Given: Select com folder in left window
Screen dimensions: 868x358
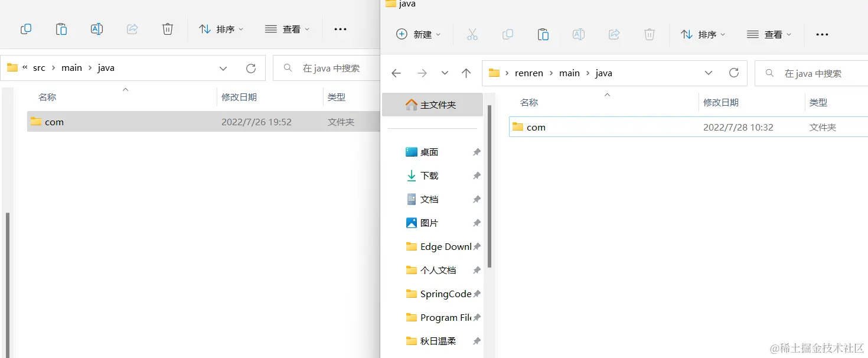Looking at the screenshot, I should [x=203, y=122].
